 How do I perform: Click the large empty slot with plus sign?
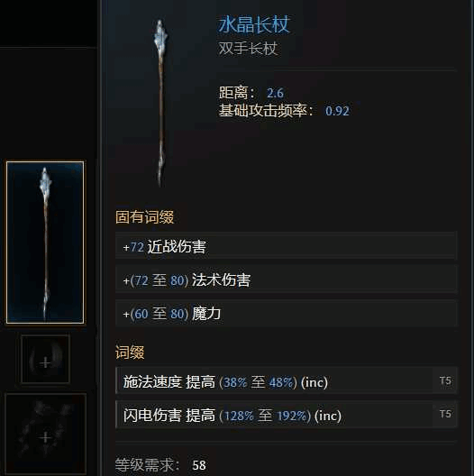[46, 434]
